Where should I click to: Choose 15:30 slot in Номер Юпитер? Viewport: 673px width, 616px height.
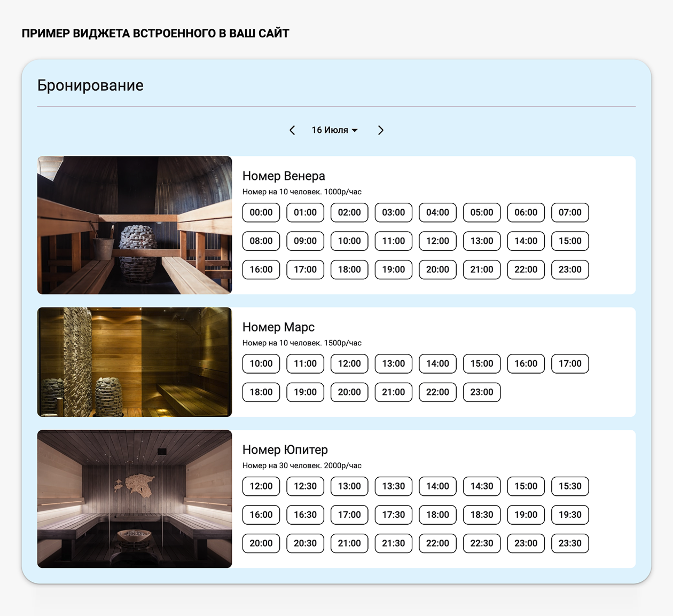570,486
